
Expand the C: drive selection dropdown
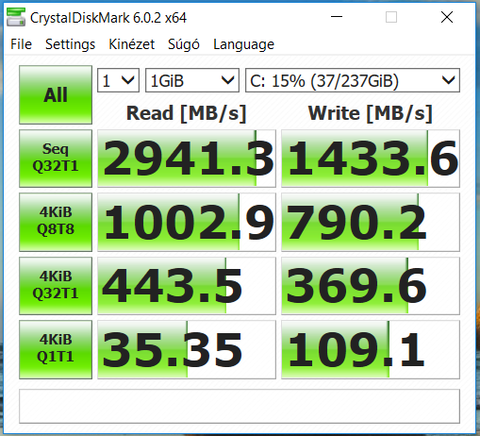tap(352, 80)
